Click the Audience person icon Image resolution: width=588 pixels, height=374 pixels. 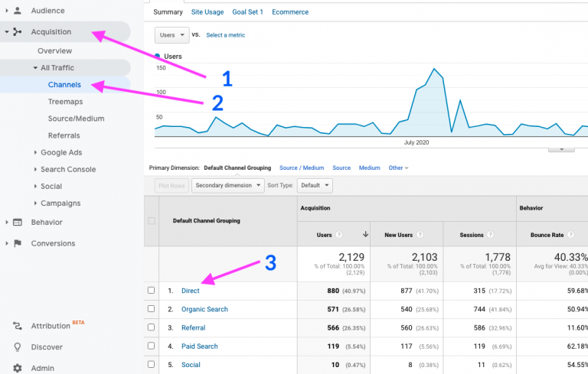pos(18,11)
